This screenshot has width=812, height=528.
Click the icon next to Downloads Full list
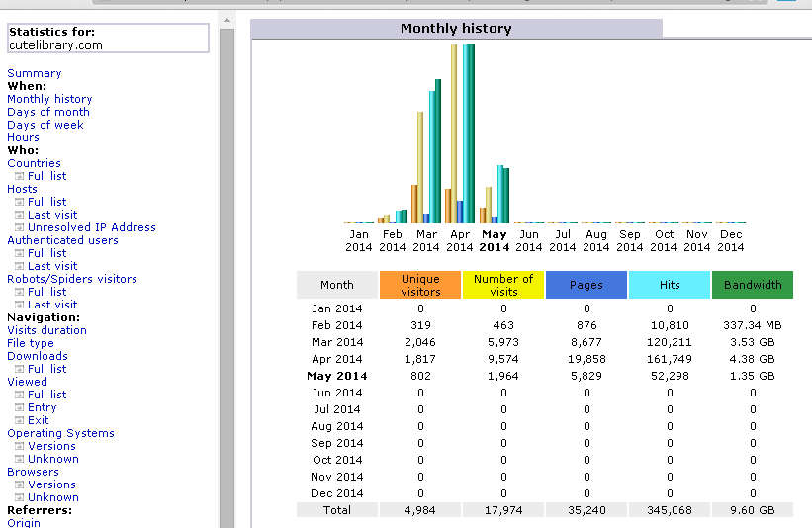point(19,369)
